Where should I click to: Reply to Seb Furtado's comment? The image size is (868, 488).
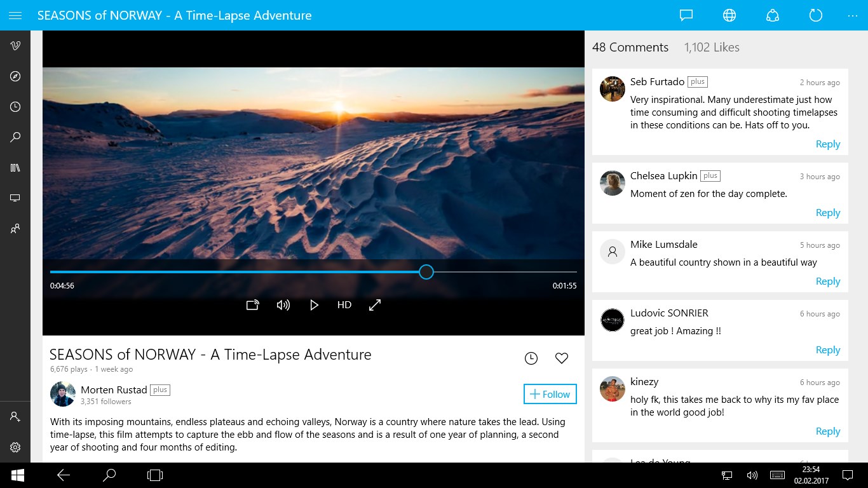coord(827,144)
